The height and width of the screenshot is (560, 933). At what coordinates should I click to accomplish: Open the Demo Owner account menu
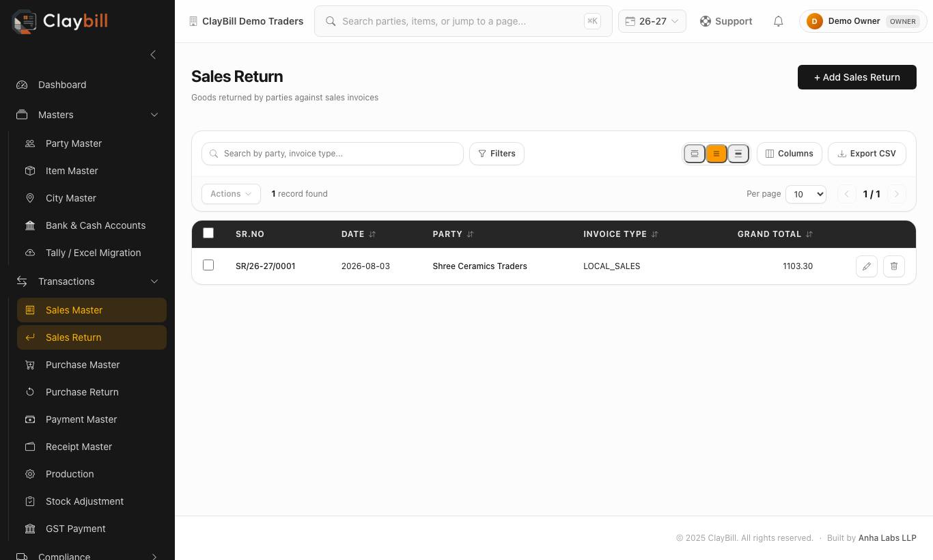[863, 21]
